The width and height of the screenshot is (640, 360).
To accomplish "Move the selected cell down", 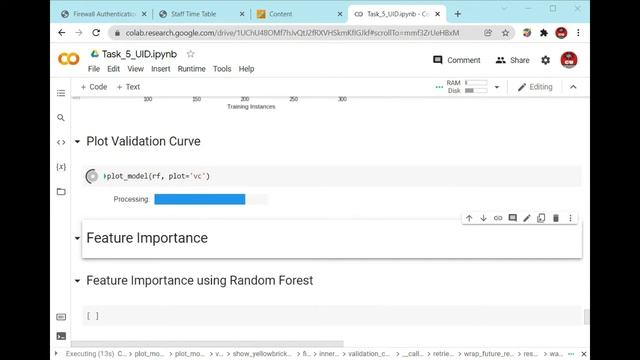I will [x=483, y=218].
